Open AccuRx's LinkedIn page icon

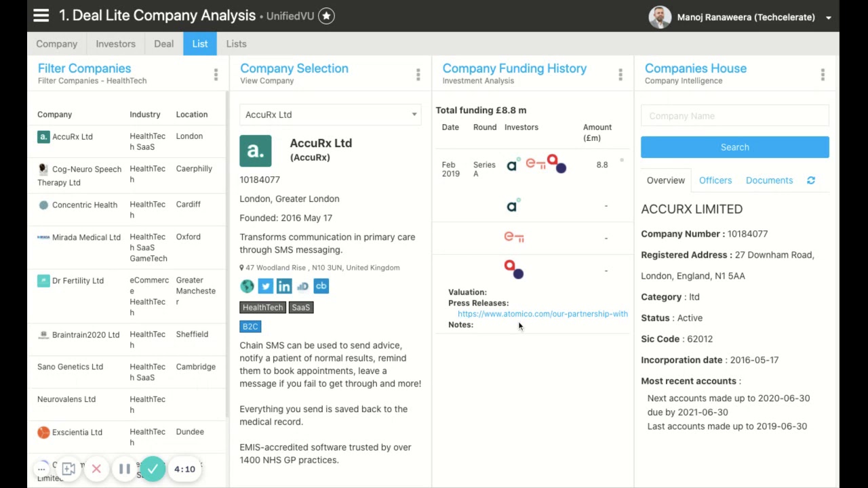pos(284,286)
